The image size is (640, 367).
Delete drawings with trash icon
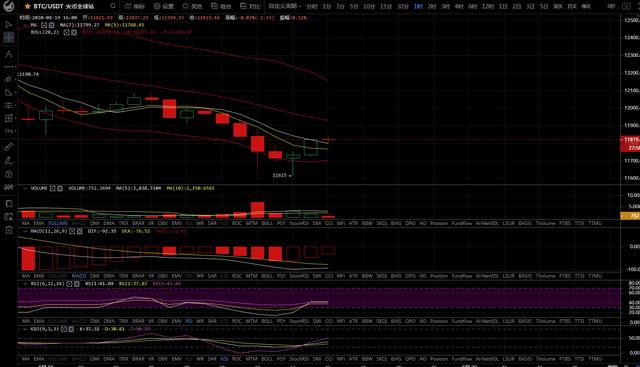pyautogui.click(x=9, y=230)
